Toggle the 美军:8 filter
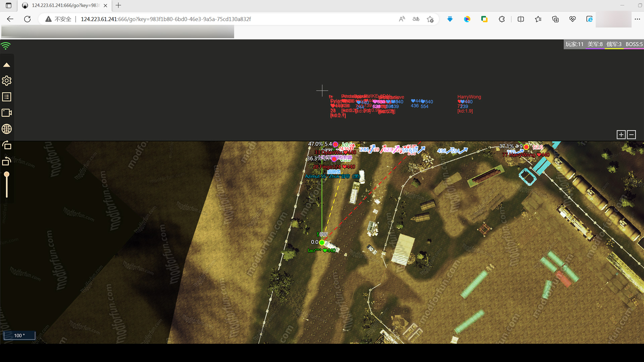 (595, 44)
